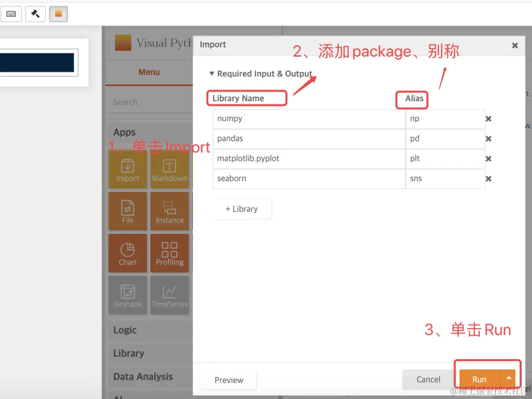Open the TimeSeries app tile
This screenshot has height=399, width=532.
click(169, 295)
